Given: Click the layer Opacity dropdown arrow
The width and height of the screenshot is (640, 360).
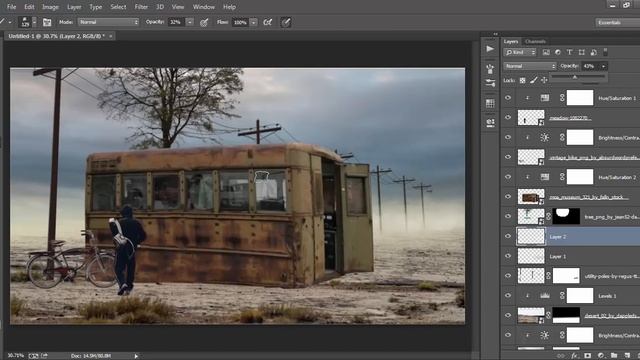Looking at the screenshot, I should pyautogui.click(x=604, y=66).
